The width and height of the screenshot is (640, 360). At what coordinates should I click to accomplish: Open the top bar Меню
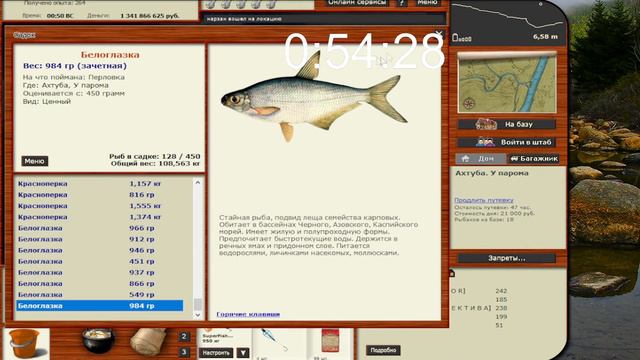(x=427, y=2)
